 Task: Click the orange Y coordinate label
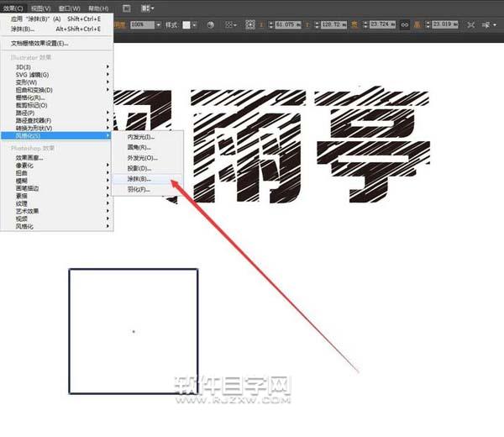coord(307,24)
